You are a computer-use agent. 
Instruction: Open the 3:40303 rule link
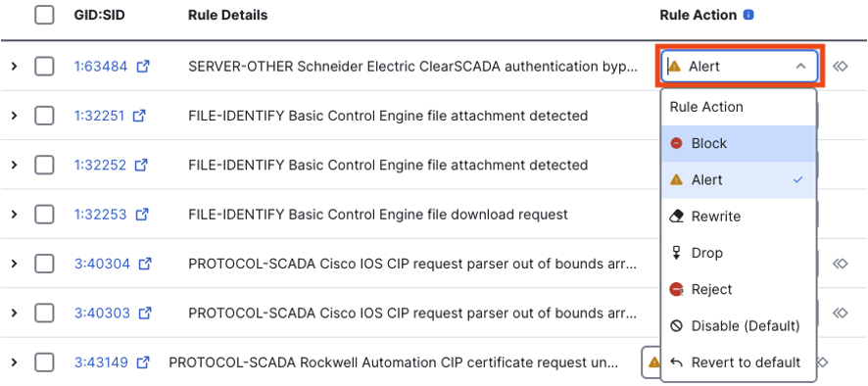coord(103,313)
